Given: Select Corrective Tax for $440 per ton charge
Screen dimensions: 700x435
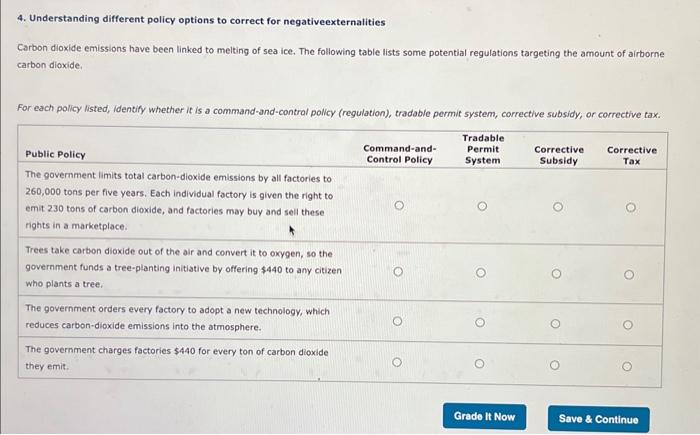Looking at the screenshot, I should click(x=630, y=366).
